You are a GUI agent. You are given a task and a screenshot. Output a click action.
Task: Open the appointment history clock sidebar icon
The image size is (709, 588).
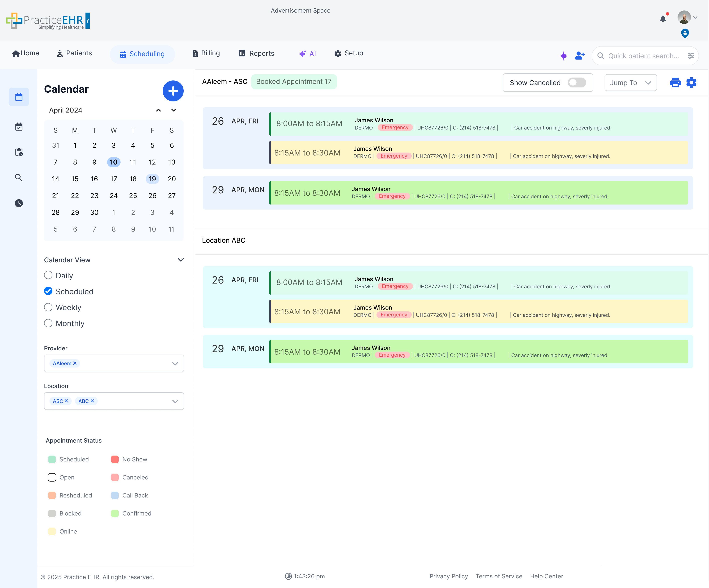(19, 203)
